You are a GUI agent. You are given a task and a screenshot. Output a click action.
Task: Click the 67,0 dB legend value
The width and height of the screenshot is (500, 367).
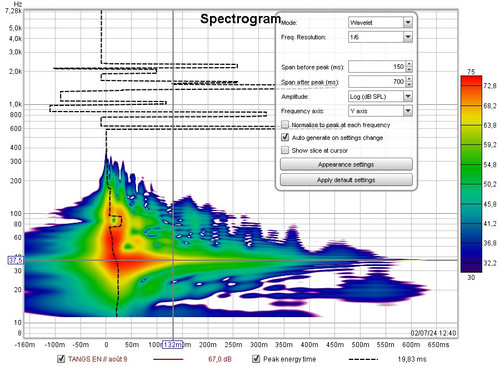220,359
